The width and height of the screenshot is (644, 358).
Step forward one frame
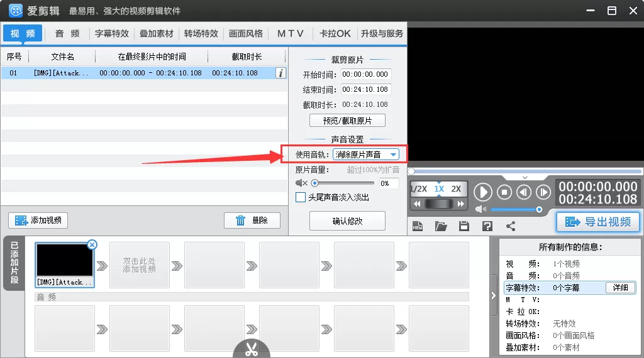point(543,192)
